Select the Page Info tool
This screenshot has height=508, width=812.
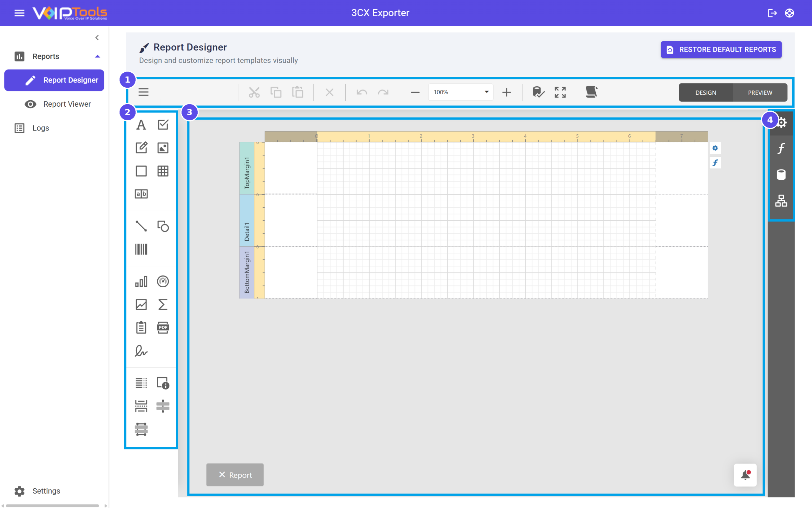pos(163,383)
